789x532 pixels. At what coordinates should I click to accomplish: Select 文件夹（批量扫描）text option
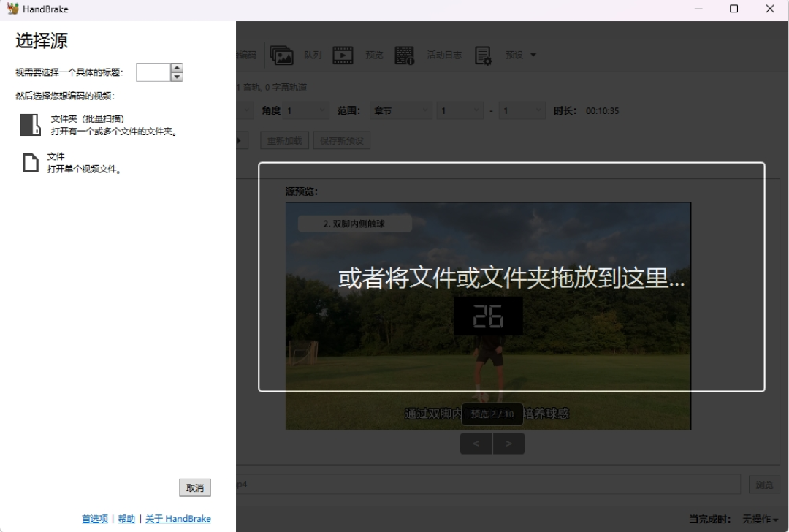click(87, 119)
